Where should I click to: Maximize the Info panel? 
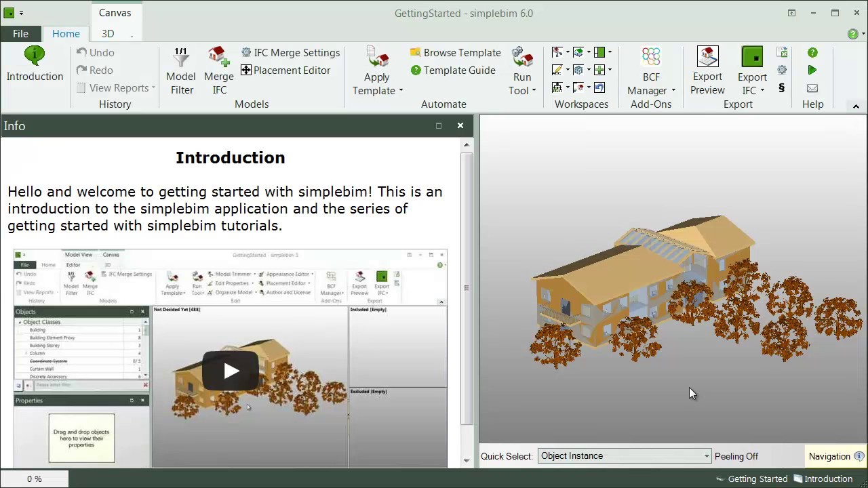(x=439, y=125)
